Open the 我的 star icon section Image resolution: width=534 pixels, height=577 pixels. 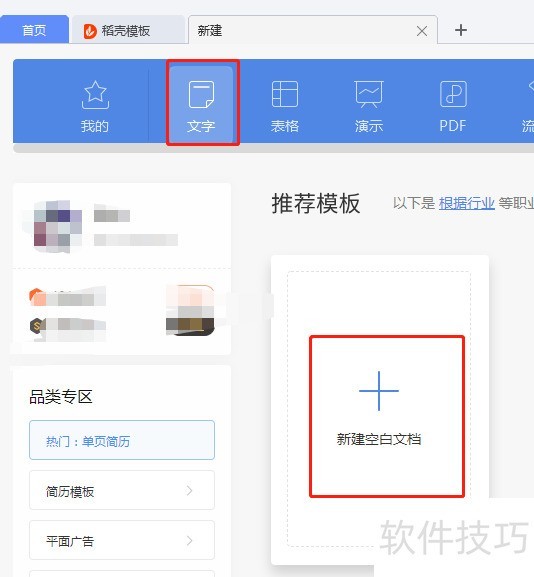coord(95,95)
